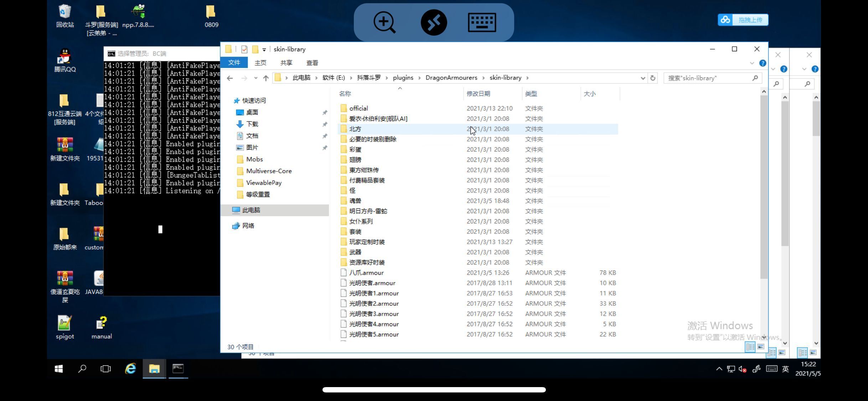Image resolution: width=868 pixels, height=401 pixels.
Task: Click the DragonArmourers breadcrumb segment
Action: [x=451, y=78]
